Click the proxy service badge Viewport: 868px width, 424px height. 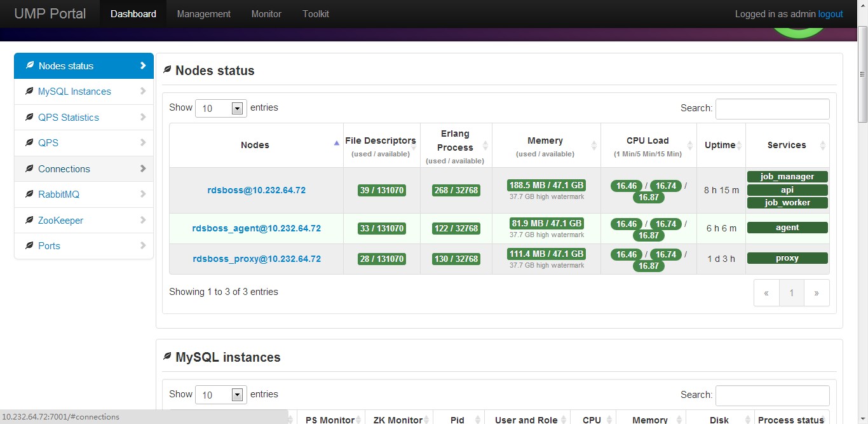[x=787, y=258]
